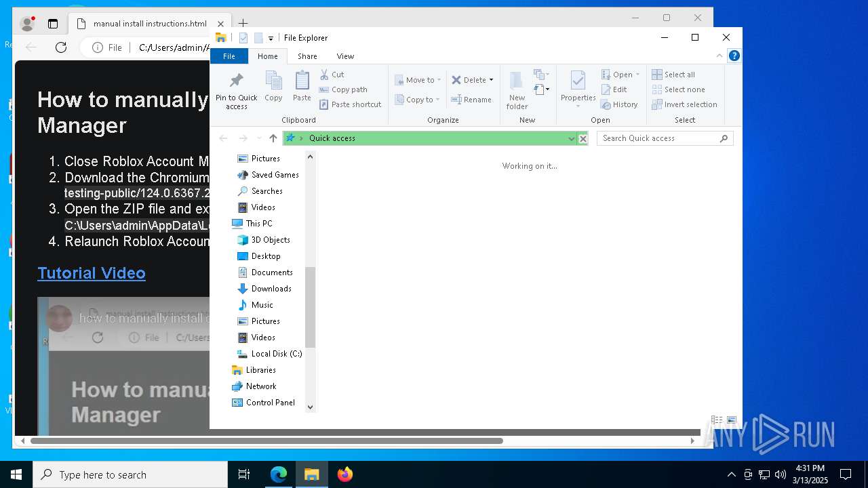
Task: Toggle quick access toolbar Properties checkmark icon
Action: pos(243,38)
